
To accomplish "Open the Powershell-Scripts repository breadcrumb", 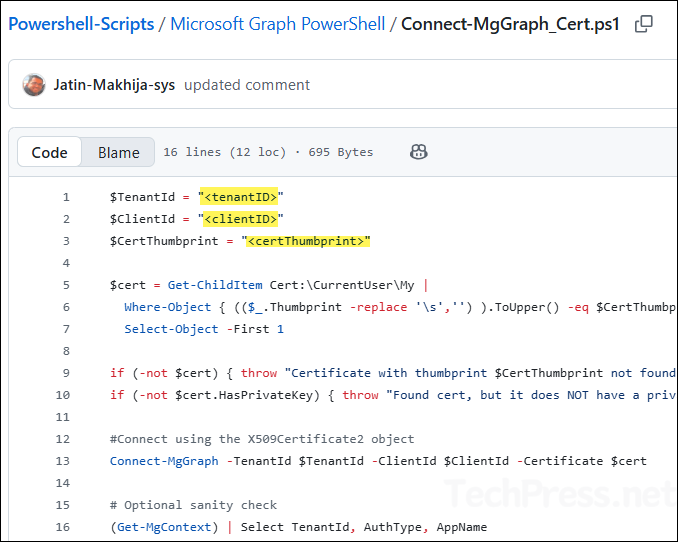I will pyautogui.click(x=81, y=24).
